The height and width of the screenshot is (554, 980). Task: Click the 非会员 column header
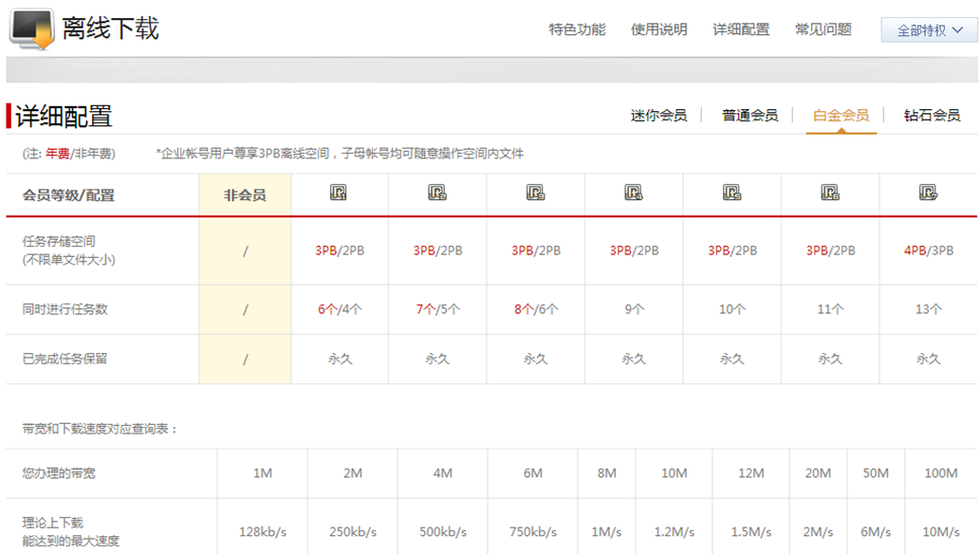[245, 195]
